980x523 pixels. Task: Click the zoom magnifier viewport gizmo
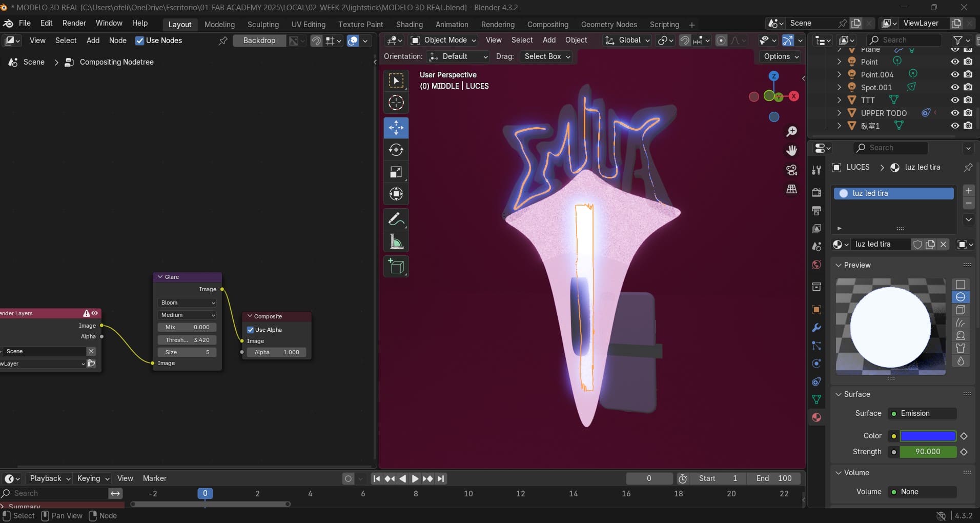click(792, 132)
